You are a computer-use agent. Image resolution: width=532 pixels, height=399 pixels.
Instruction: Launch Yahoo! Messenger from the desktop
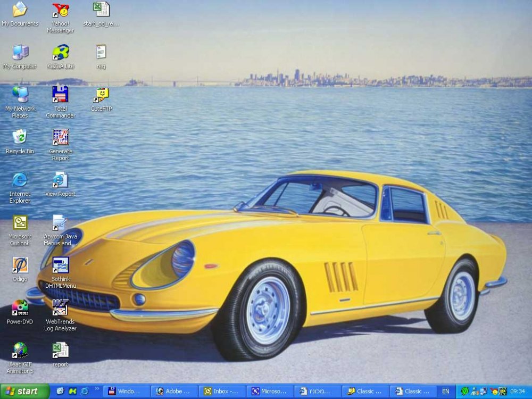pyautogui.click(x=61, y=17)
